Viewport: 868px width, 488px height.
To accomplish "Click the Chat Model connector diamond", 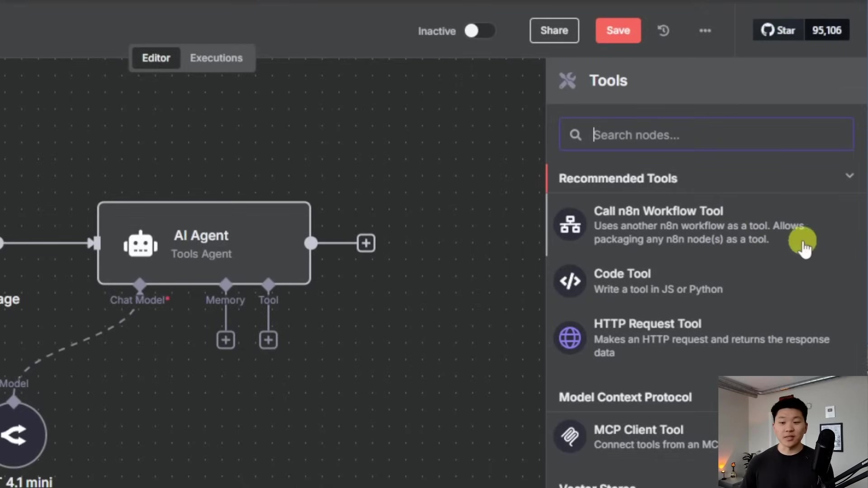I will tap(140, 285).
